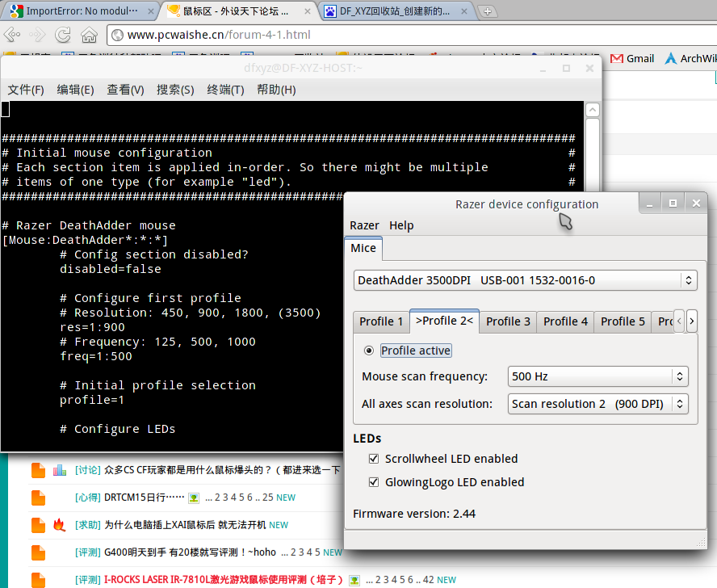Open terminal 搜索(S) menu
Image resolution: width=717 pixels, height=588 pixels.
pos(175,90)
